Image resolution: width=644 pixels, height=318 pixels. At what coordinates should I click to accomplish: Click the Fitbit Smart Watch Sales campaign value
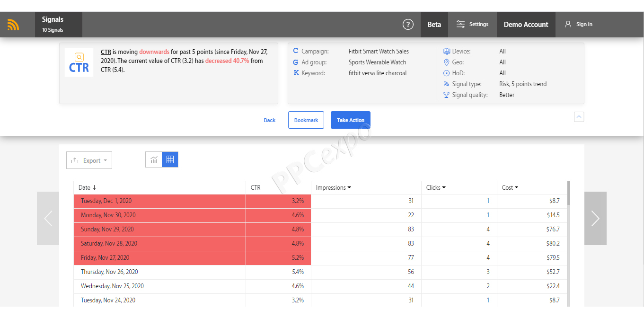click(379, 51)
